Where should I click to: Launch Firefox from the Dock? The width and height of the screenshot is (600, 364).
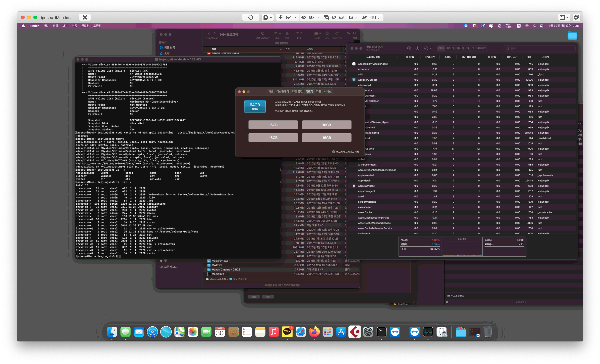tap(314, 332)
